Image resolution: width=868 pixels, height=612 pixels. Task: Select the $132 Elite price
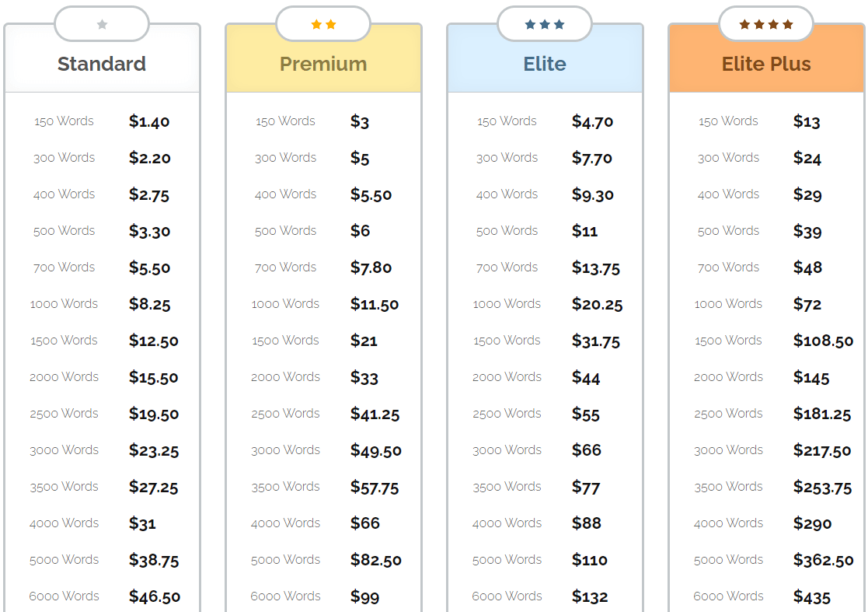tap(590, 596)
